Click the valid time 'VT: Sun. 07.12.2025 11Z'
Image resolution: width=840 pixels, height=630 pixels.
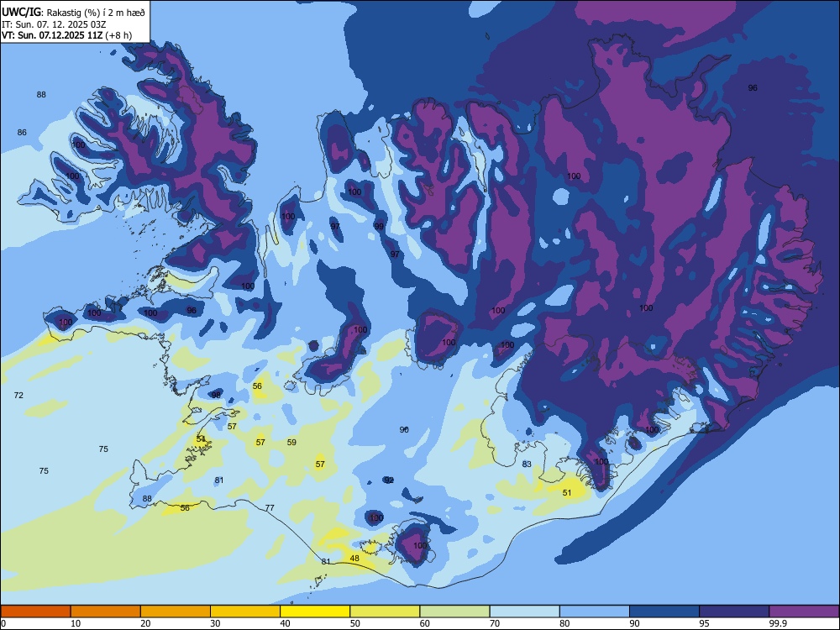click(52, 35)
